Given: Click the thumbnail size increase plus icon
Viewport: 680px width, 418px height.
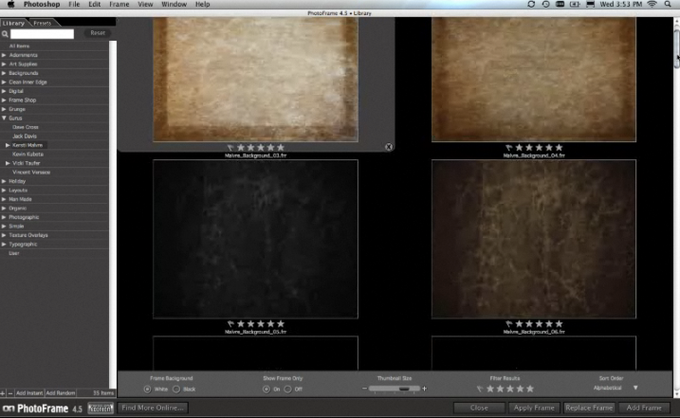Looking at the screenshot, I should coord(424,388).
